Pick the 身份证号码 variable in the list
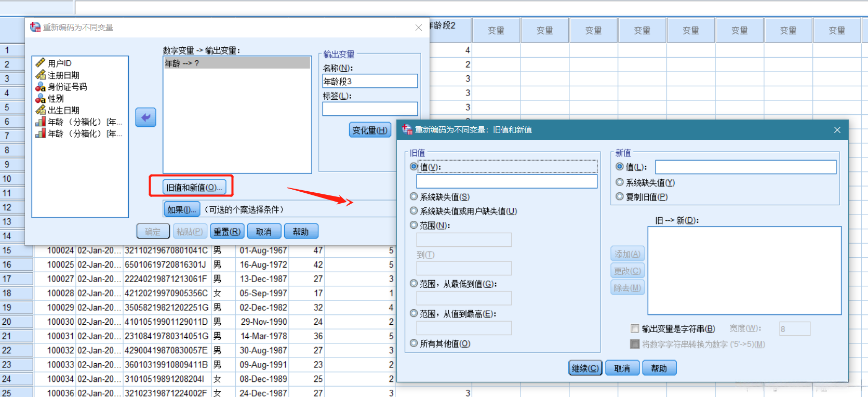 pyautogui.click(x=67, y=87)
